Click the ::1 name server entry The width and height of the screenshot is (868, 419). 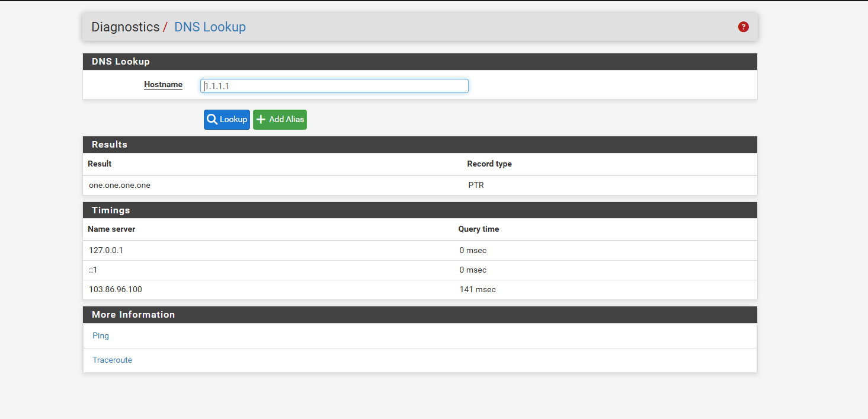pos(93,270)
